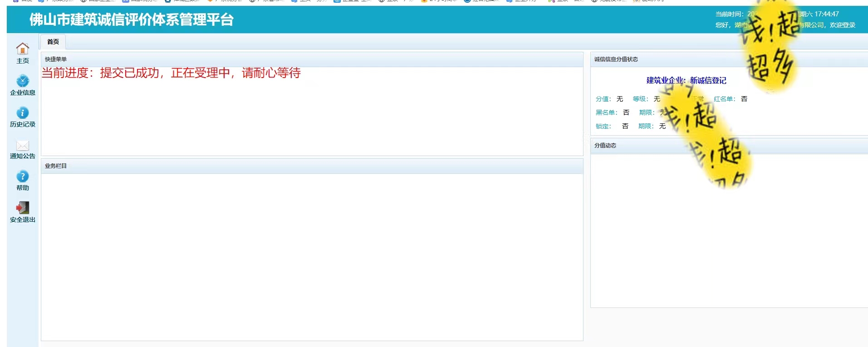Click the 黑名单: label

click(x=607, y=112)
